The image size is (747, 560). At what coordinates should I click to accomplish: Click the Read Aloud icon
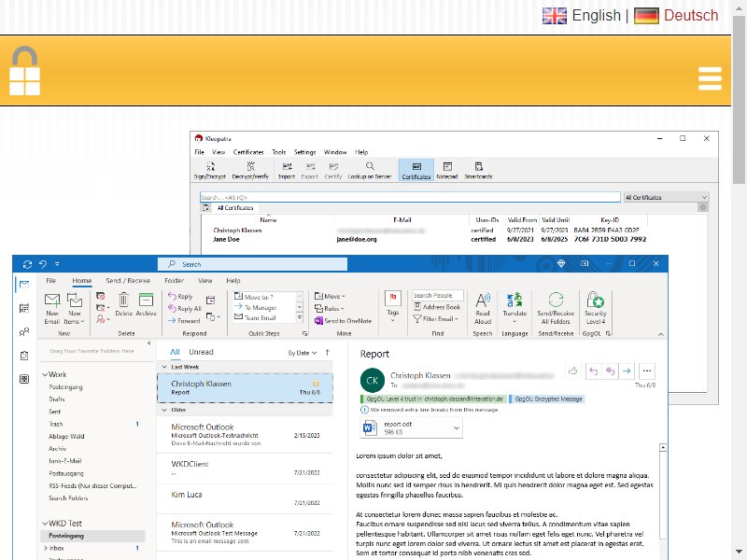click(483, 308)
